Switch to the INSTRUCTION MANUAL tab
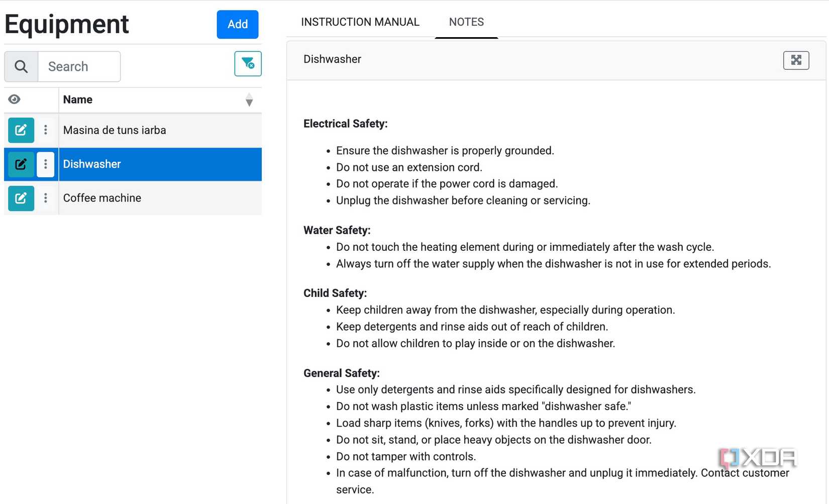Screen dimensions: 829x504 (x=360, y=22)
